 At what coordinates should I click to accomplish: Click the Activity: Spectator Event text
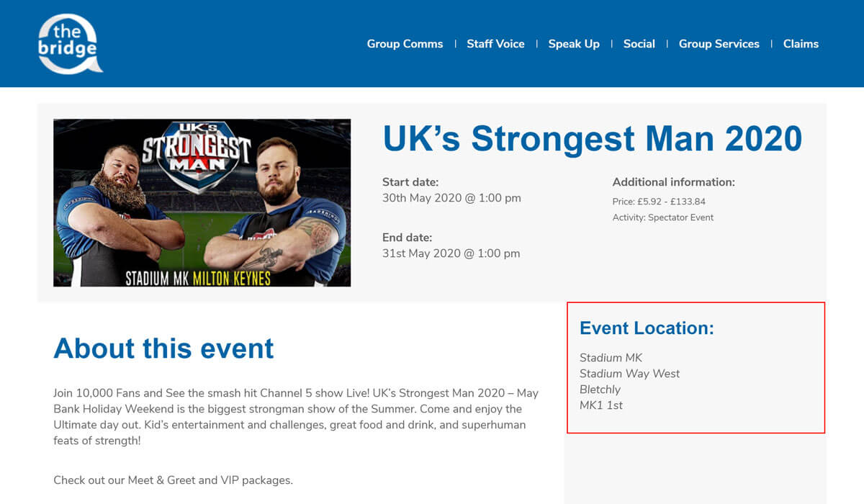coord(663,217)
